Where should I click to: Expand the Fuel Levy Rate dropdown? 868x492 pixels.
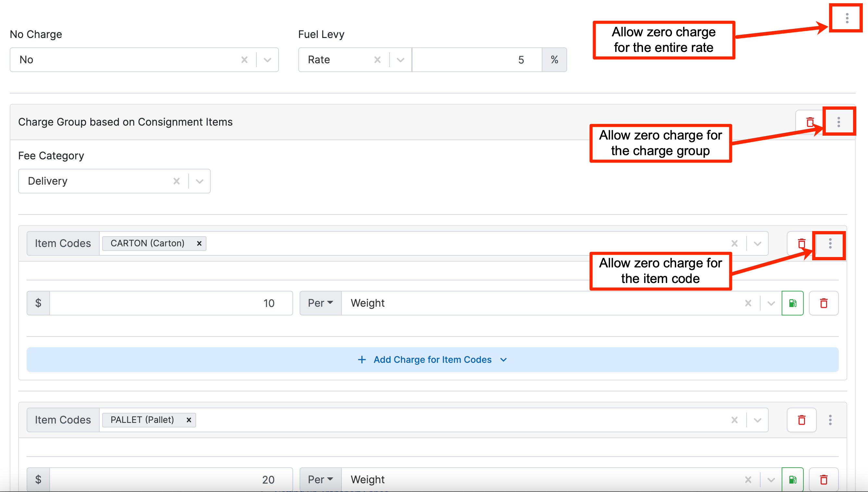pos(401,60)
